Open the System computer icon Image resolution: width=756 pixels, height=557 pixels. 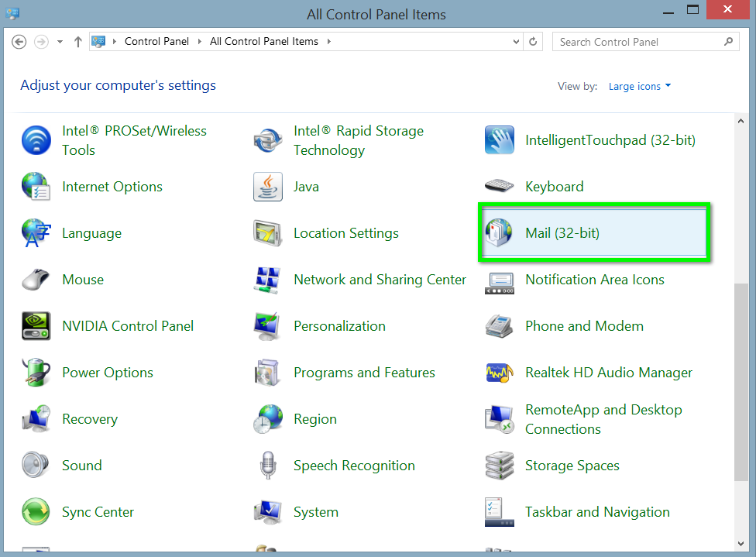(x=268, y=511)
